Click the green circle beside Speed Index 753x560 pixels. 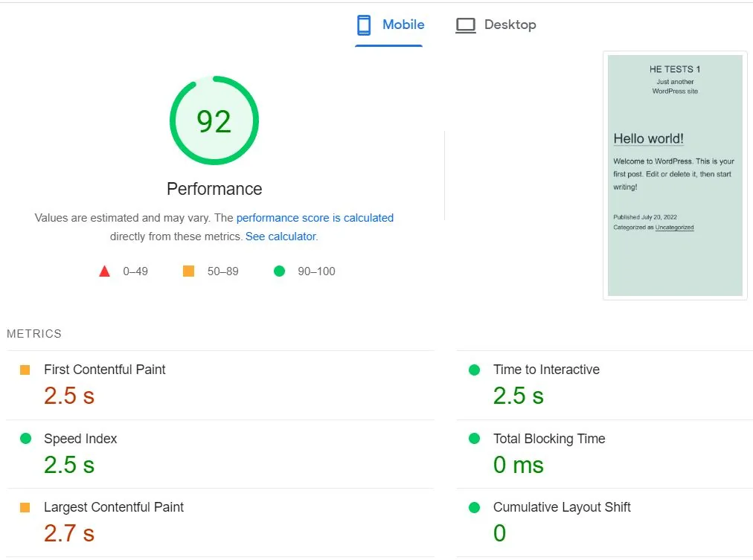[25, 439]
